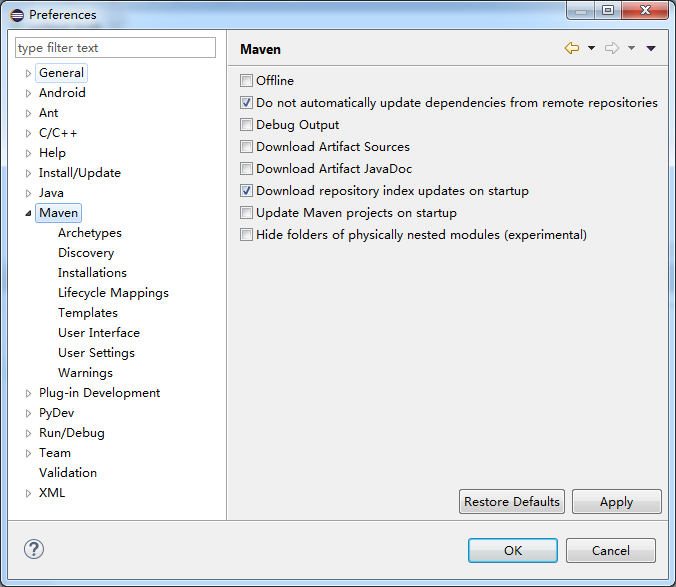Open the User Settings page
This screenshot has width=676, height=587.
[x=96, y=353]
